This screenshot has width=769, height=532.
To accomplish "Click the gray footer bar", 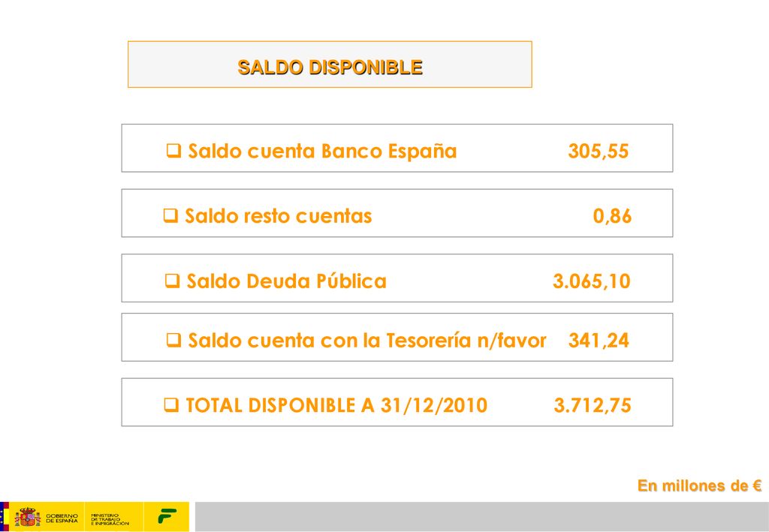I will click(x=481, y=516).
